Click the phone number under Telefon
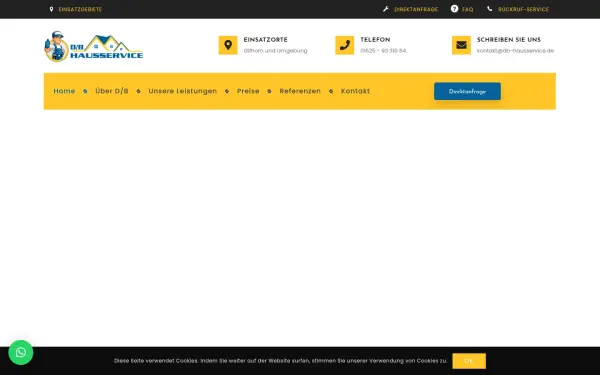Viewport: 600px width, 375px height. [383, 51]
